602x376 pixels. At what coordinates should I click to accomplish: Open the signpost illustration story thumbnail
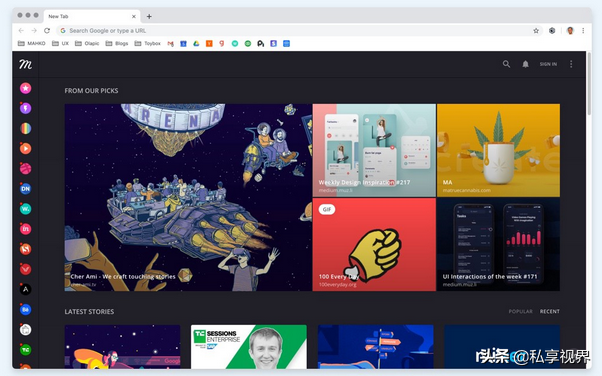point(375,347)
